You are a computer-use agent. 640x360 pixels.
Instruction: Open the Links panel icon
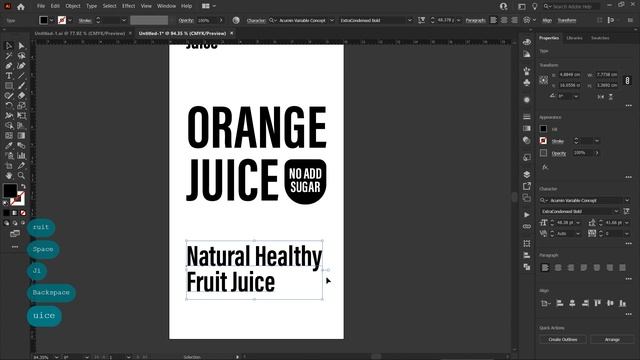tap(527, 227)
